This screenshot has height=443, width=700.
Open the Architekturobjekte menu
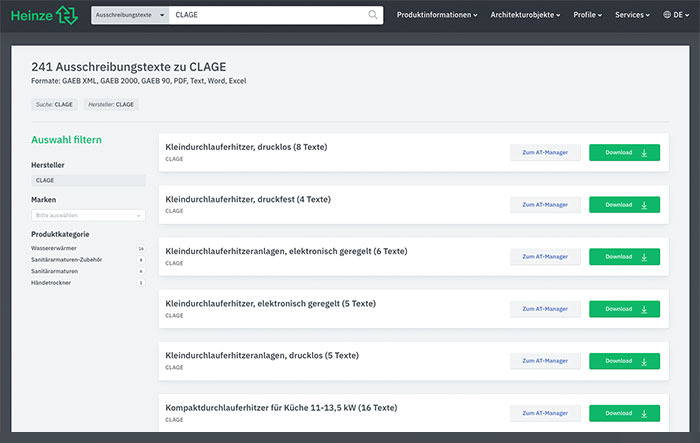(525, 15)
